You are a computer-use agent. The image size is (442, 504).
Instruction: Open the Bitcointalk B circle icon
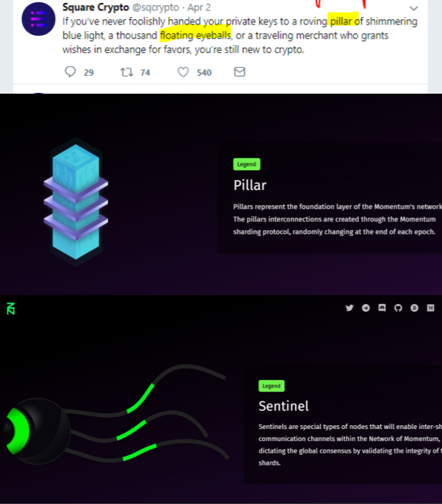414,308
